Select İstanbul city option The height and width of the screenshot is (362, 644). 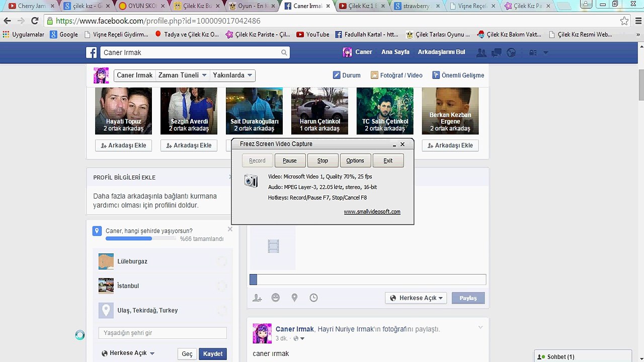click(162, 286)
